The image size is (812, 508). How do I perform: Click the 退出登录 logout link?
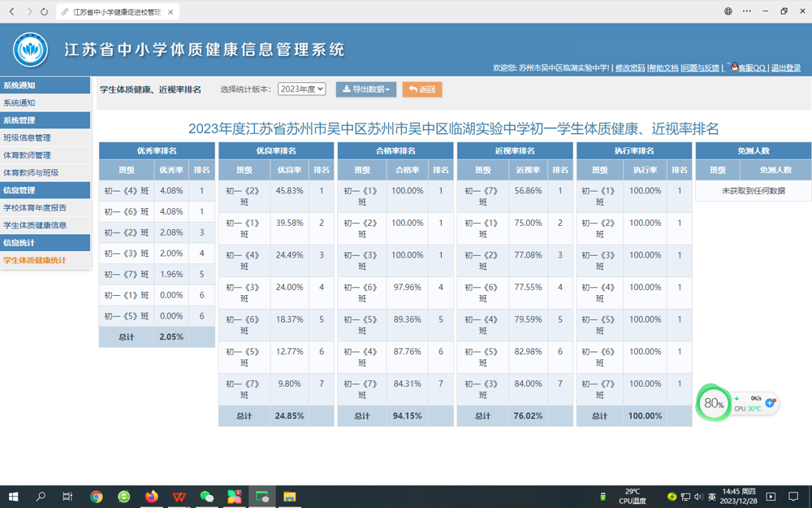(x=785, y=68)
